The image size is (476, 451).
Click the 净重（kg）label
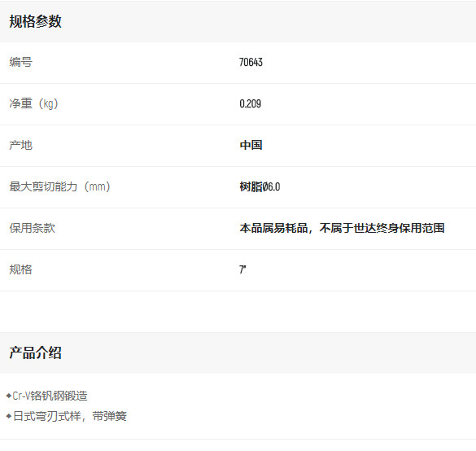point(33,103)
